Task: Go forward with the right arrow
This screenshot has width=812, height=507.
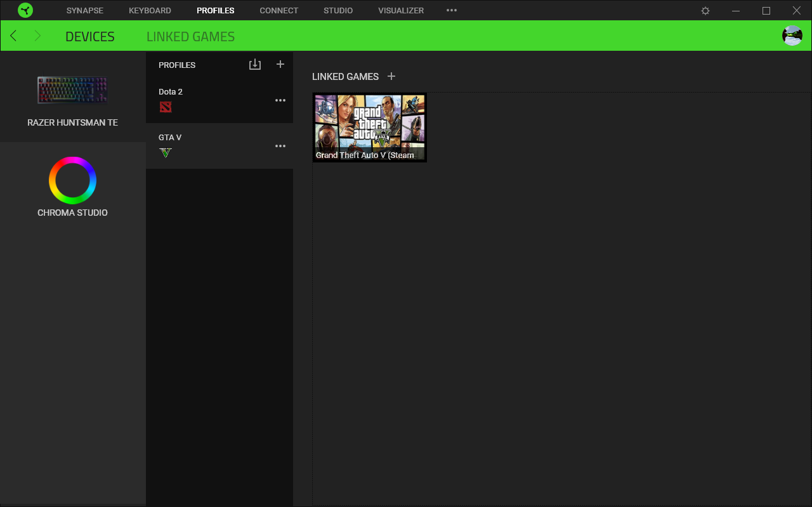Action: 37,36
